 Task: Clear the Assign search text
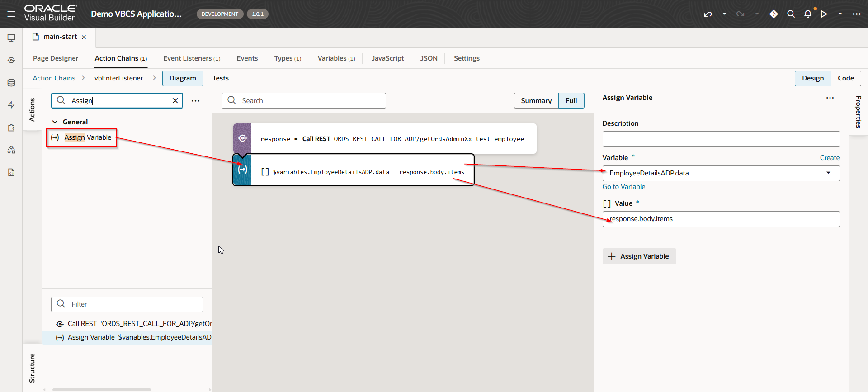coord(175,101)
